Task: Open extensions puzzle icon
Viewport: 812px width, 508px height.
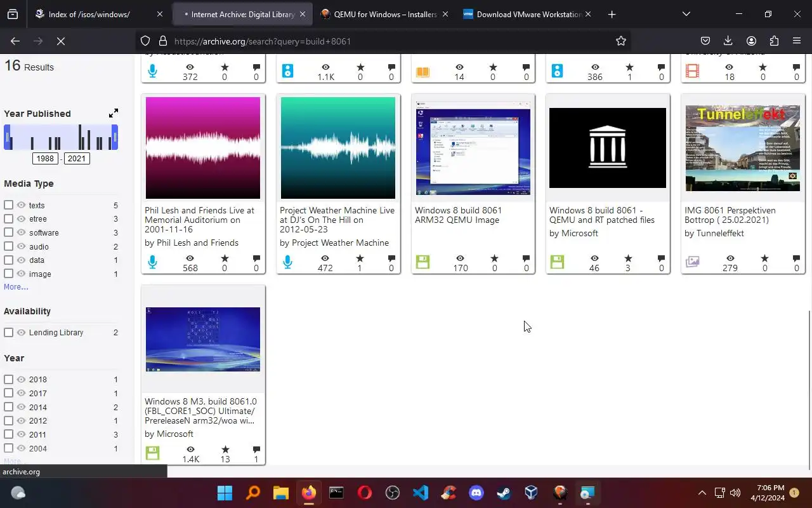Action: (774, 41)
